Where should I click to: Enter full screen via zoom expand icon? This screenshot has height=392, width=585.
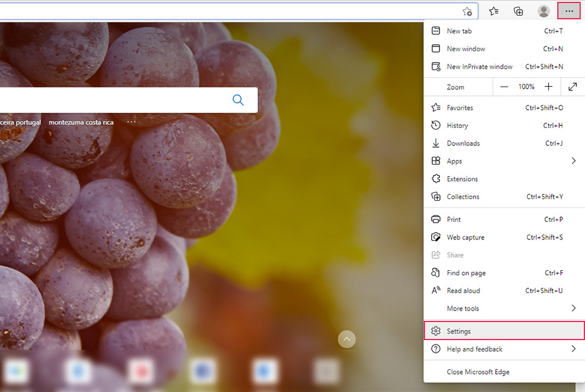click(x=573, y=87)
